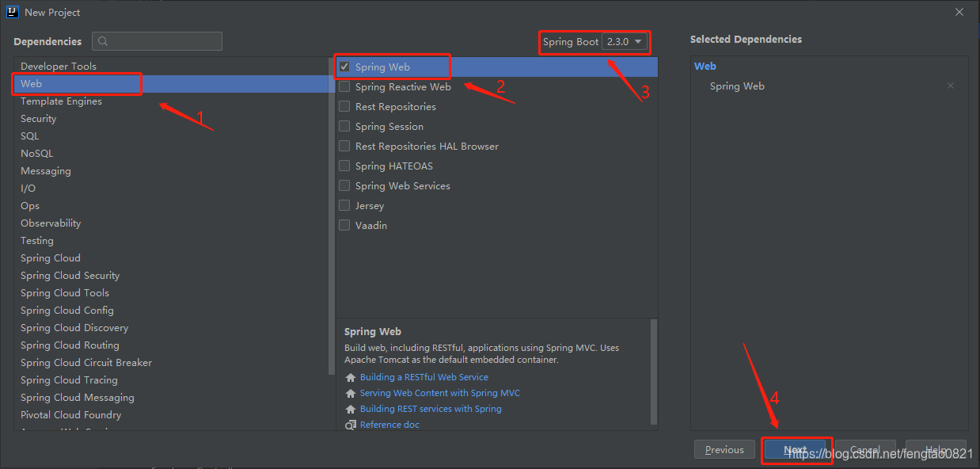Enable the Jersey dependency checkbox
Image resolution: width=980 pixels, height=469 pixels.
pyautogui.click(x=344, y=206)
